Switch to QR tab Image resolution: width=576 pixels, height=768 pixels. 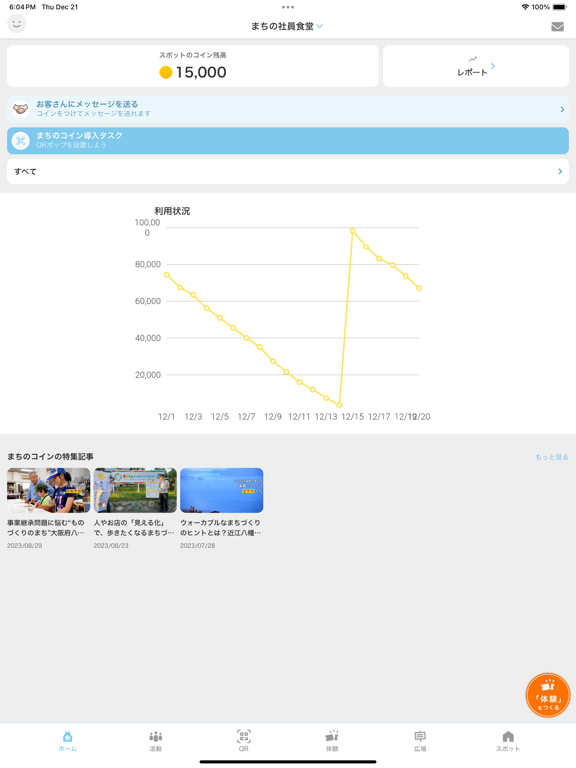click(243, 741)
